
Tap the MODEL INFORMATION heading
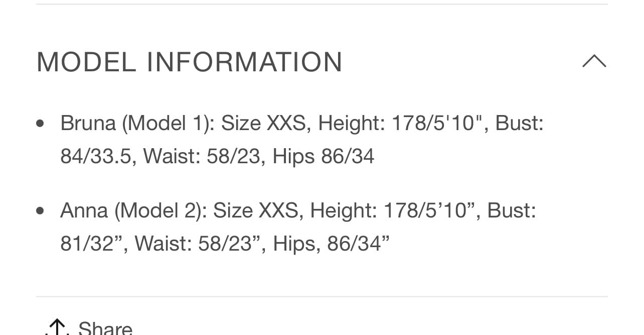point(190,62)
